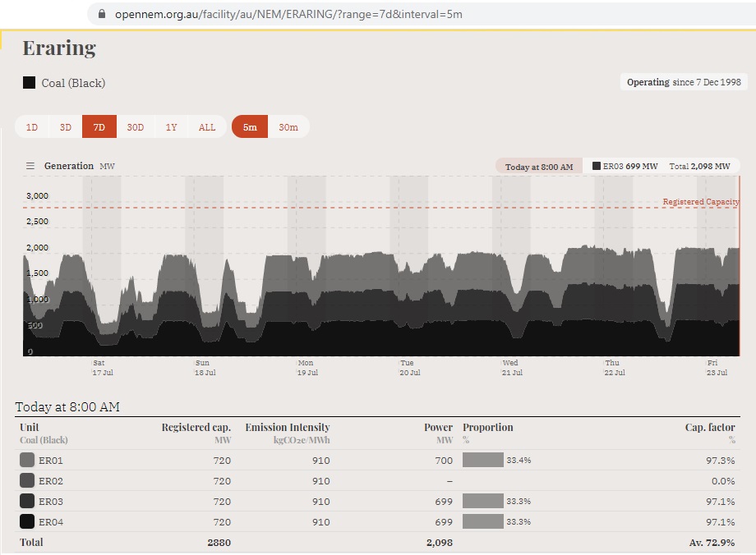The image size is (756, 555).
Task: Click the Thu 22 Jul axis marker
Action: 615,368
